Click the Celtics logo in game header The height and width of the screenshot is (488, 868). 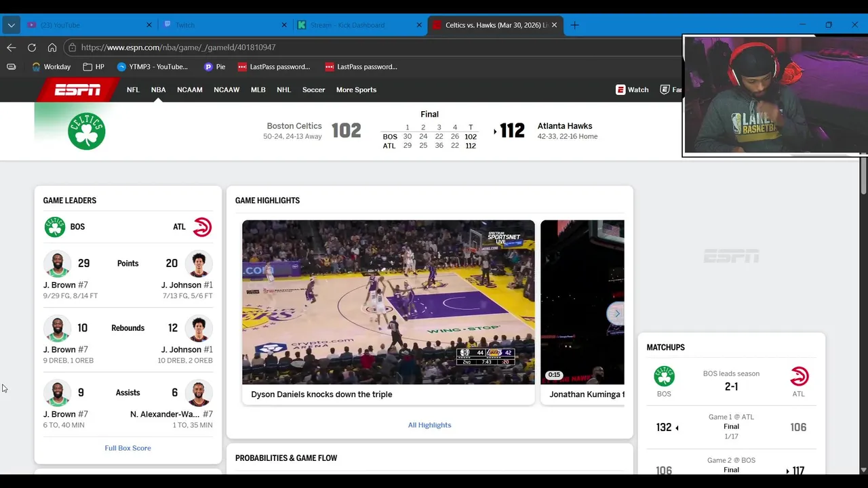tap(86, 131)
